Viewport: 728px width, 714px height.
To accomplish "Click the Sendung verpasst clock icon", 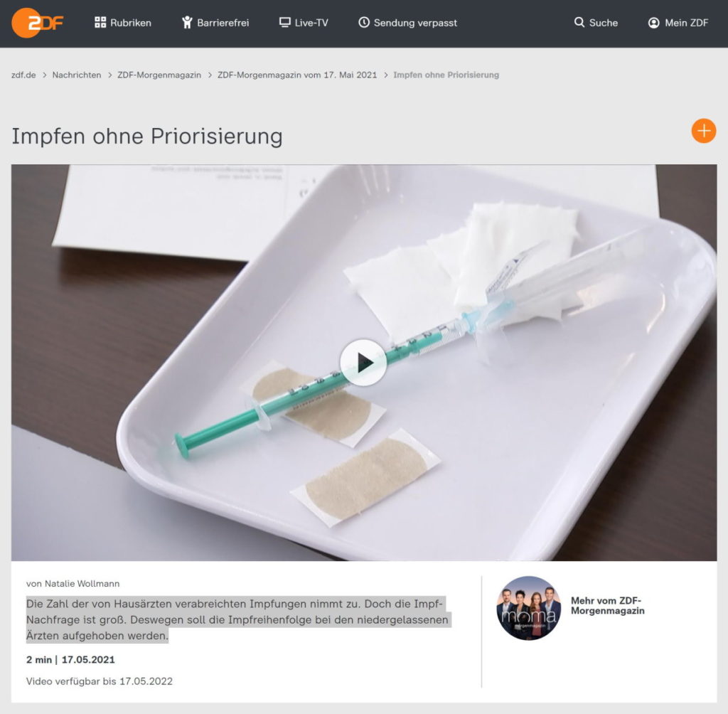I will pyautogui.click(x=364, y=22).
